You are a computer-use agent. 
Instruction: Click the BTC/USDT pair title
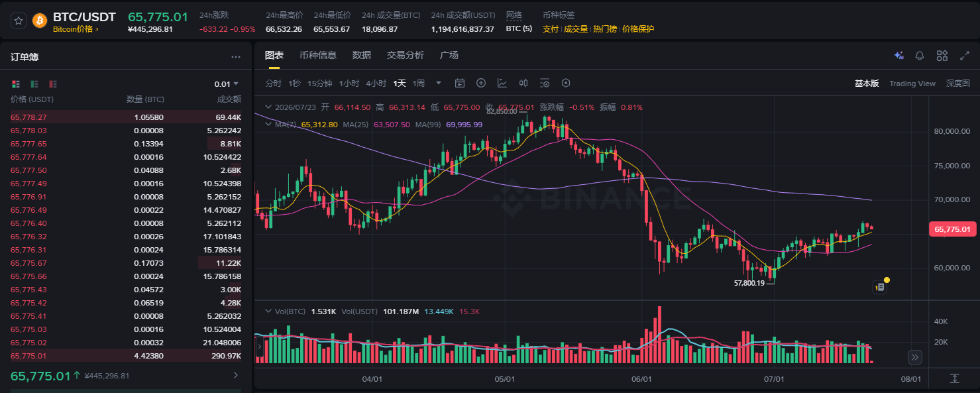[85, 17]
